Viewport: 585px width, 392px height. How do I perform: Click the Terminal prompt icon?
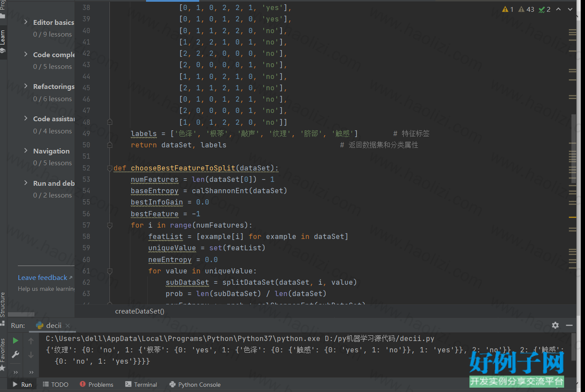(128, 384)
